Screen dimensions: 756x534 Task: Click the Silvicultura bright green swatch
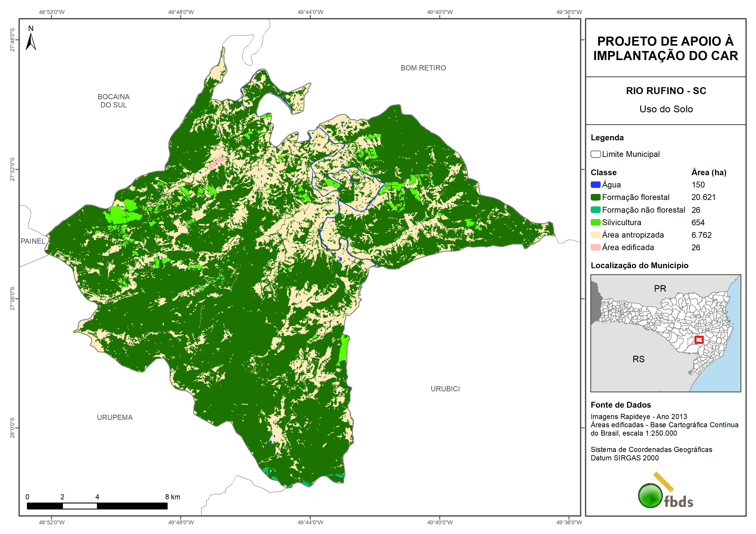point(595,222)
